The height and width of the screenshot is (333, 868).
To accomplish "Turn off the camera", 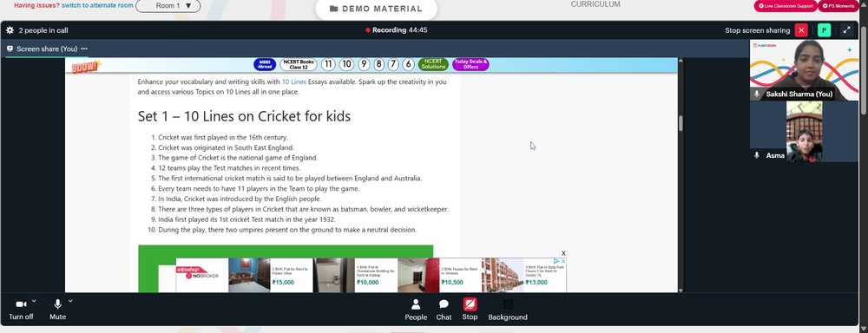I will click(x=21, y=310).
